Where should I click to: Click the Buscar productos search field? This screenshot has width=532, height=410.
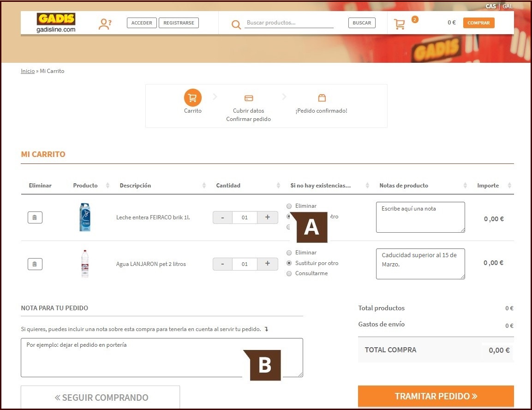tap(289, 23)
